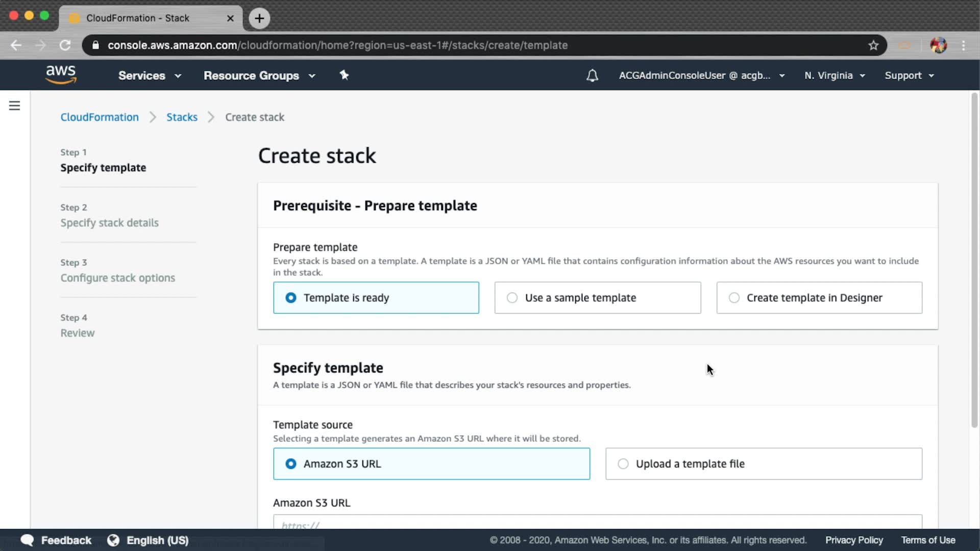Viewport: 980px width, 551px height.
Task: Open the notifications bell icon
Action: [592, 76]
